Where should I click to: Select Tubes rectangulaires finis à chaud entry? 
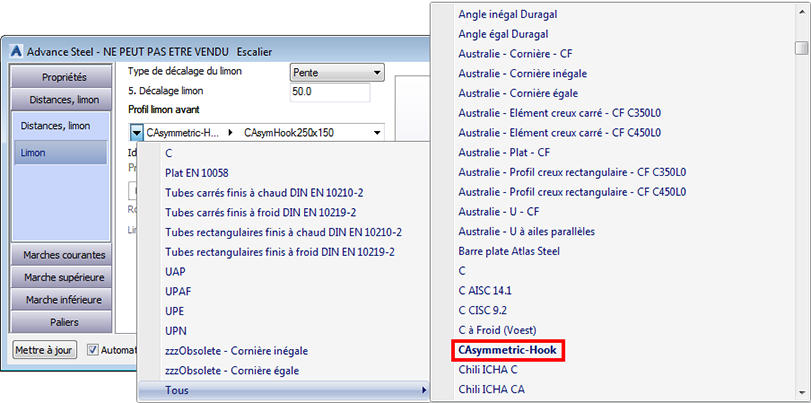click(283, 232)
